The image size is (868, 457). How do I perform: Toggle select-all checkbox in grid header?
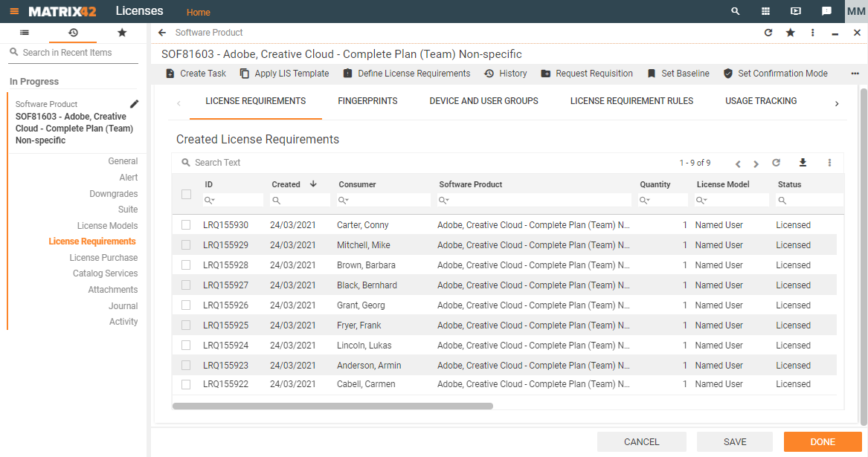coord(186,194)
